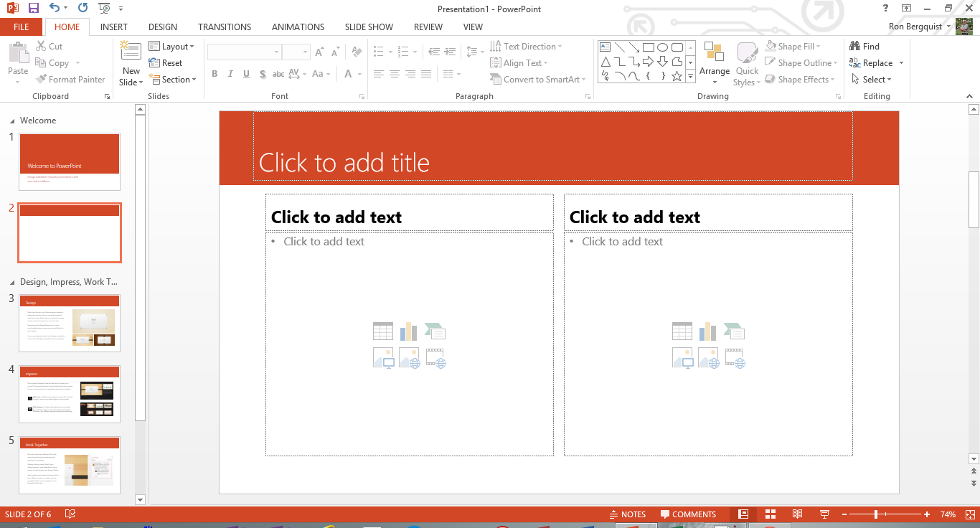Click the Insert Video icon in left placeholder
This screenshot has height=528, width=980.
click(x=435, y=357)
